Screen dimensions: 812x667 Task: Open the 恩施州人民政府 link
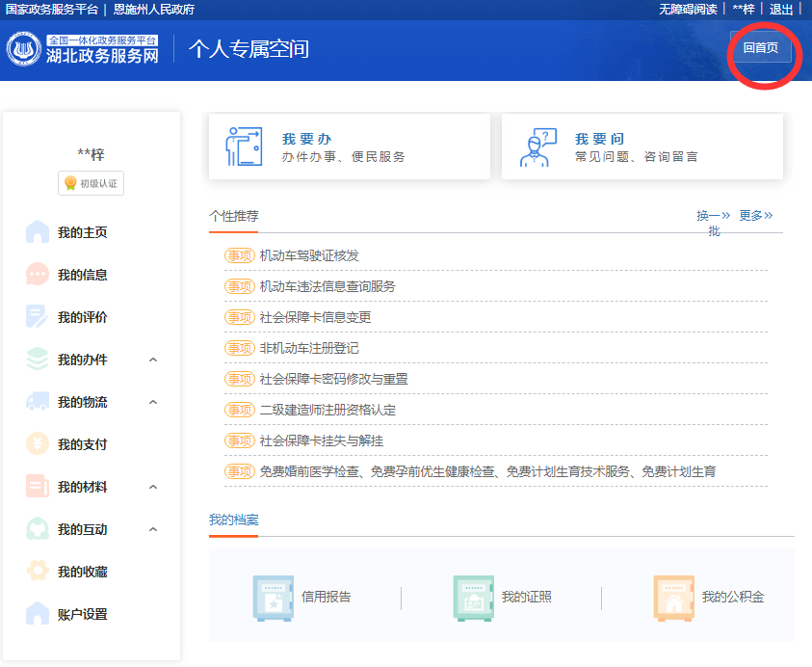[x=154, y=10]
